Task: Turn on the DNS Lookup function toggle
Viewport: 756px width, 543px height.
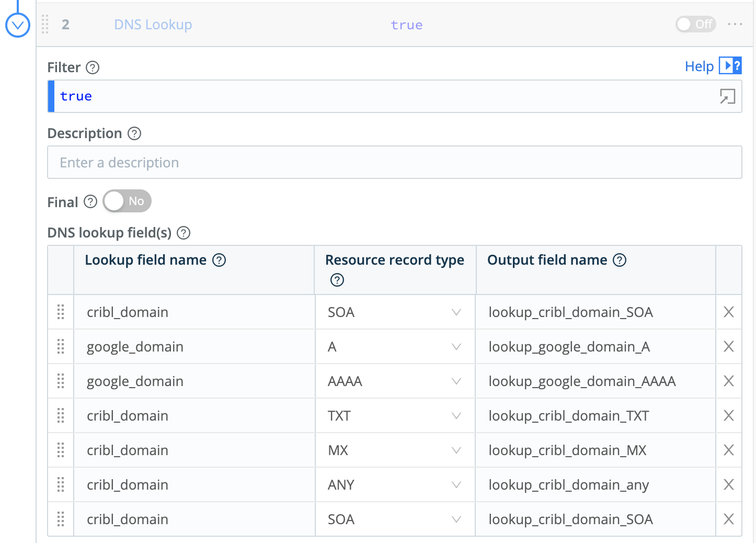Action: click(695, 24)
